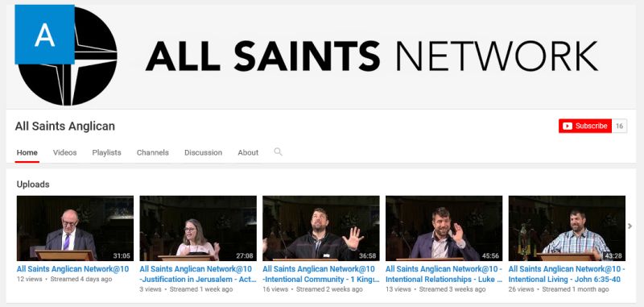The width and height of the screenshot is (644, 307).
Task: Open the video title streamed 4 days ago
Action: coord(72,269)
